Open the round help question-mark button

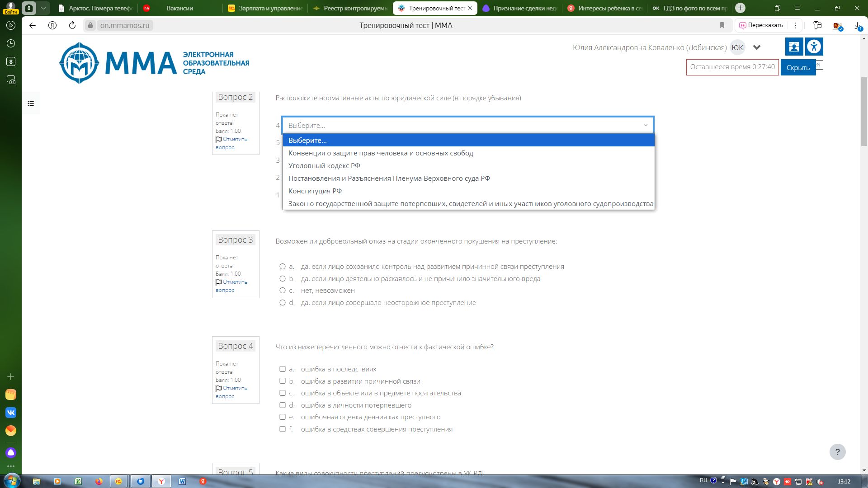tap(837, 452)
